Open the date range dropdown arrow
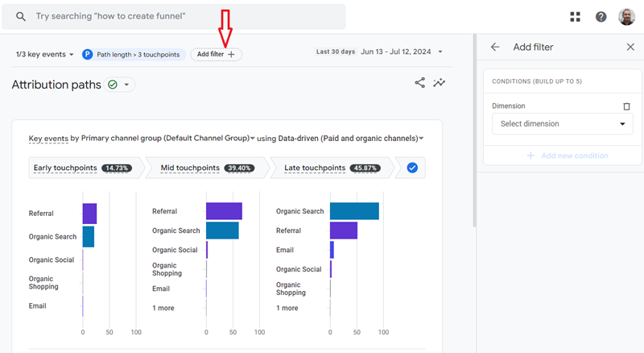Image resolution: width=644 pixels, height=353 pixels. tap(440, 52)
